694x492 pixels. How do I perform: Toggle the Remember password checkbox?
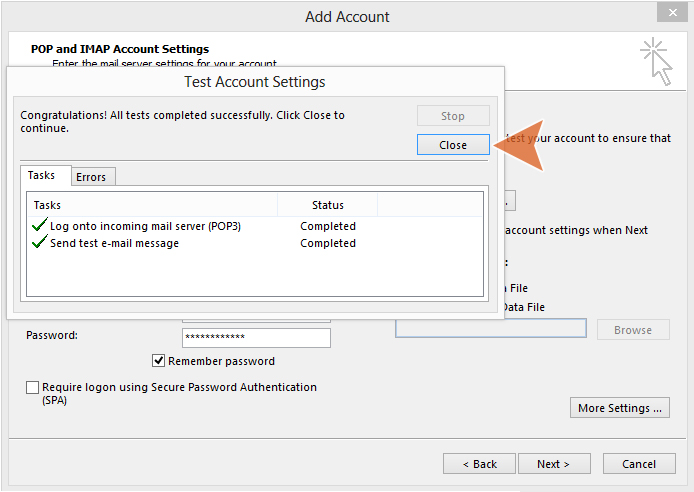click(158, 361)
